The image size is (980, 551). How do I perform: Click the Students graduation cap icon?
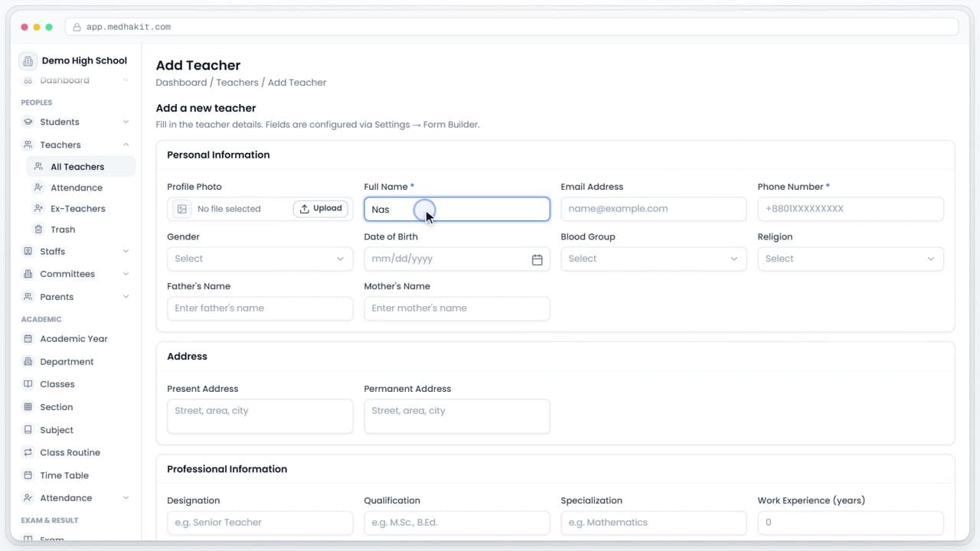[x=28, y=122]
